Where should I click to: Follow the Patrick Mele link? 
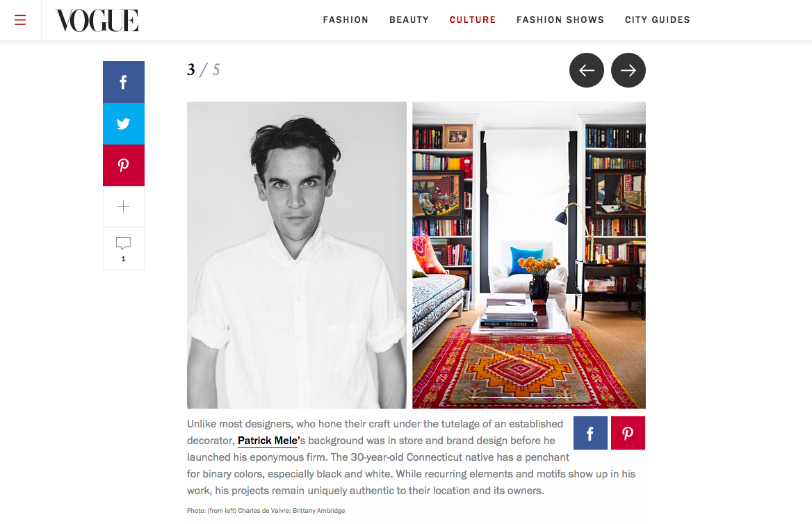(267, 441)
